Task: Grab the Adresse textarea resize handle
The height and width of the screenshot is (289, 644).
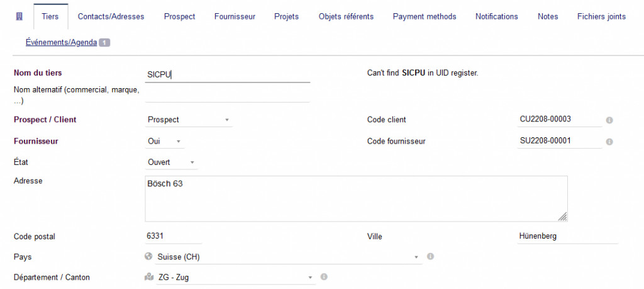Action: pos(563,217)
